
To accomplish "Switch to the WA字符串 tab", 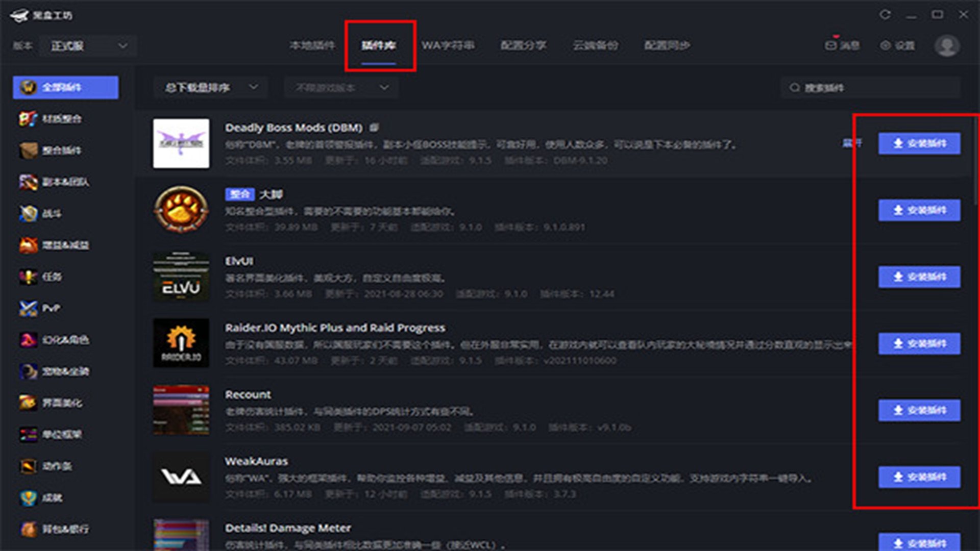I will pyautogui.click(x=448, y=45).
